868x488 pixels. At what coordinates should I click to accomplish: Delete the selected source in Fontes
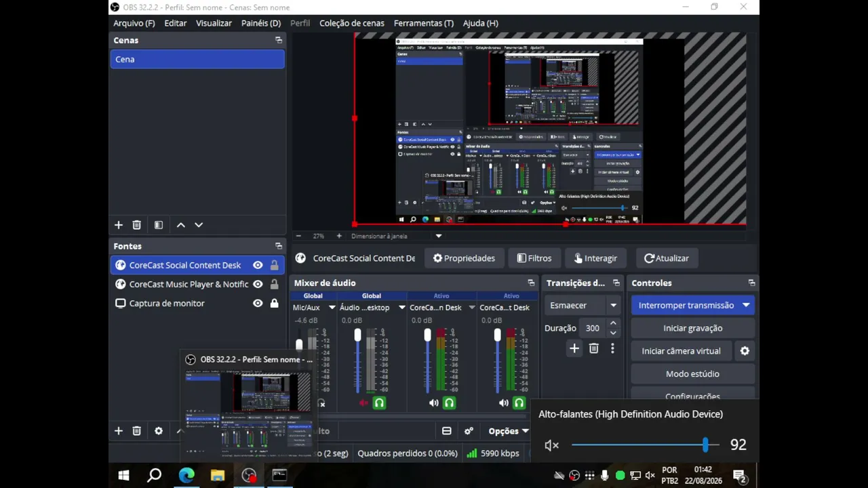(x=136, y=431)
